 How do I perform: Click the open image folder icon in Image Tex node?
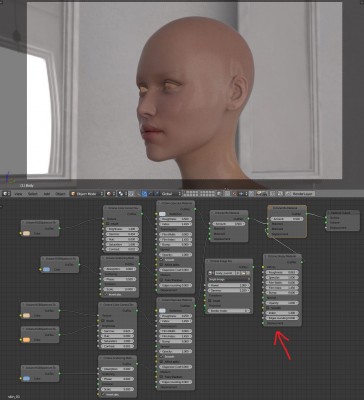click(243, 273)
